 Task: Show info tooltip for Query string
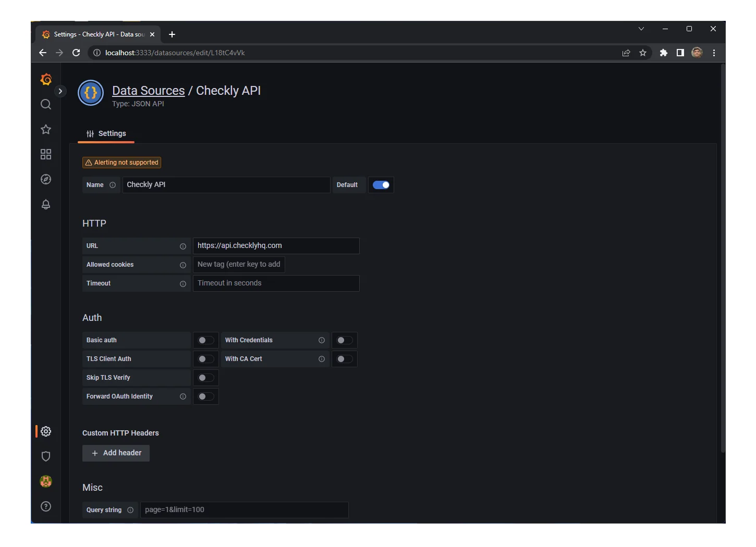coord(130,510)
